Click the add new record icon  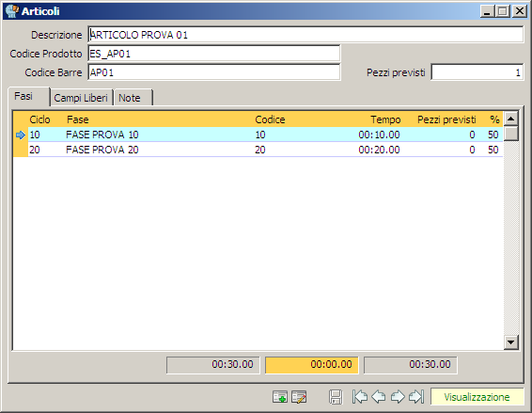click(280, 397)
